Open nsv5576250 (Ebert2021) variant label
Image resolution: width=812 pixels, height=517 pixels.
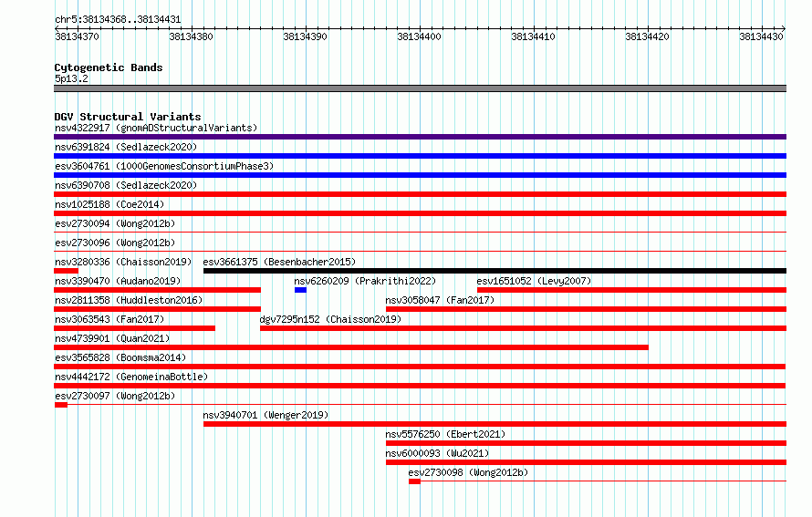tap(445, 434)
